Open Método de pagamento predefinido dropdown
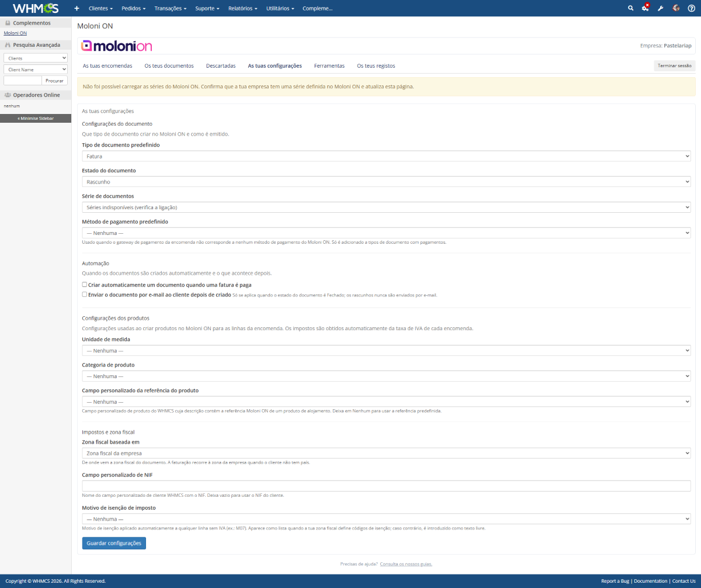Viewport: 701px width, 588px height. (x=386, y=233)
